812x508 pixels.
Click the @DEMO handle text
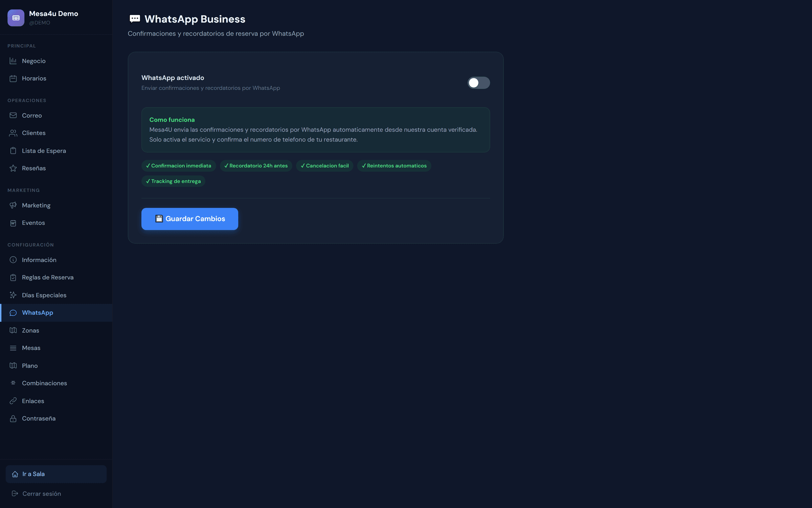pos(40,23)
